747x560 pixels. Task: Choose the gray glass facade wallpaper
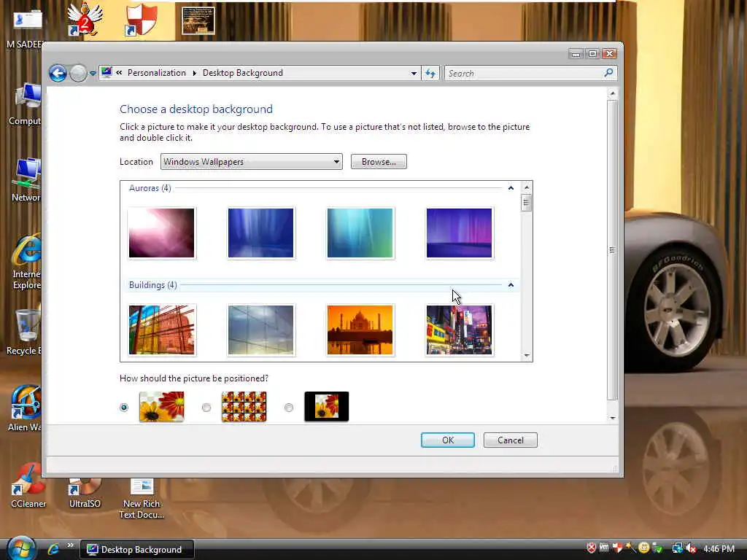click(260, 330)
